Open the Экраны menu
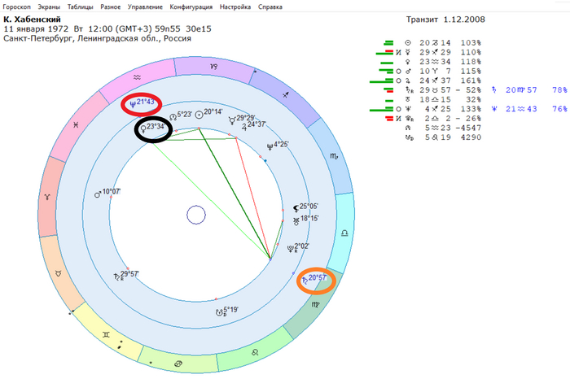This screenshot has height=392, width=570. (x=49, y=7)
